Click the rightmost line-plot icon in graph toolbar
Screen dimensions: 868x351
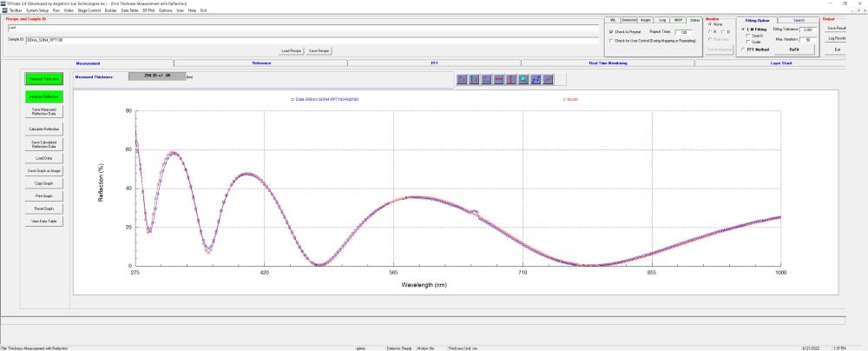549,79
